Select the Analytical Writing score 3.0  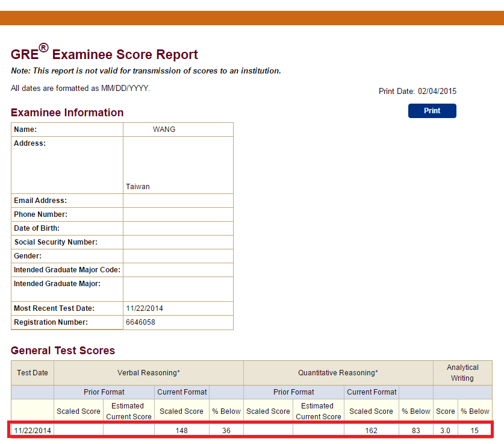pyautogui.click(x=445, y=431)
